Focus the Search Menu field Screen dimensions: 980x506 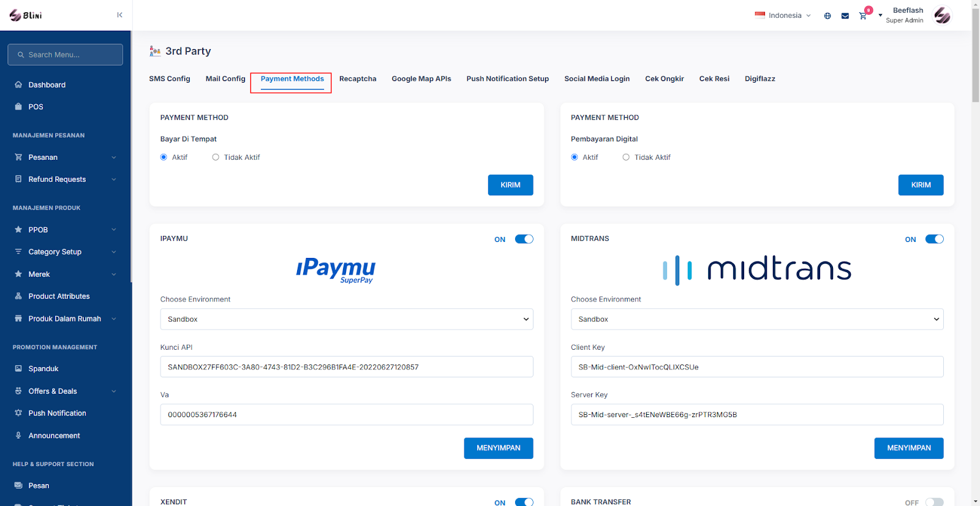pyautogui.click(x=66, y=55)
